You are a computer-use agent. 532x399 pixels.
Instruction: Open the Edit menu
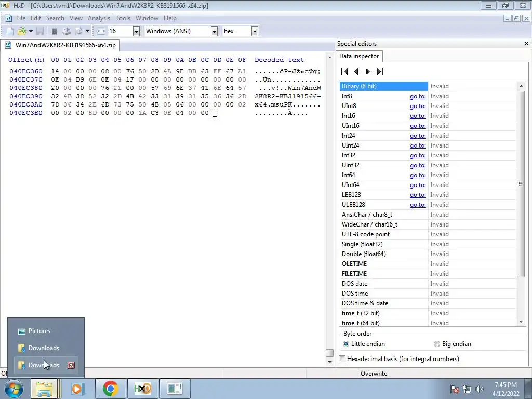pos(36,18)
